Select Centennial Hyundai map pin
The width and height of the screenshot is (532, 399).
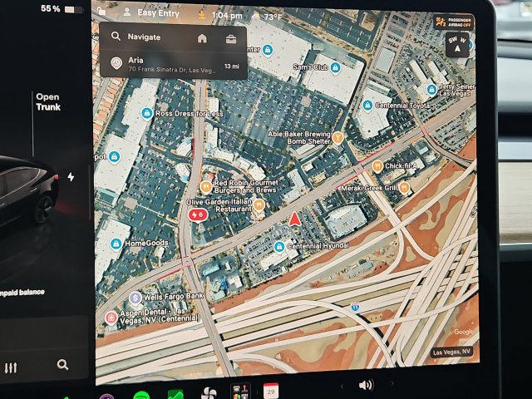pyautogui.click(x=279, y=247)
